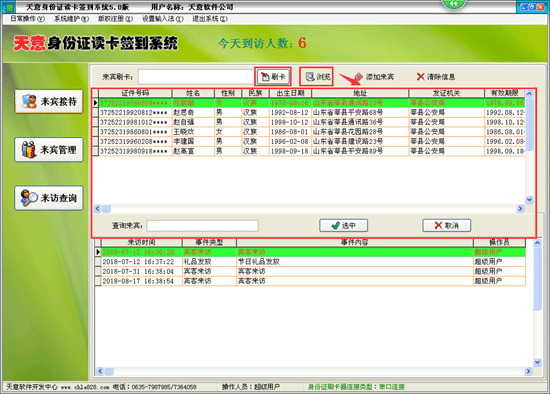Click the guest table down scroll arrow

click(529, 199)
